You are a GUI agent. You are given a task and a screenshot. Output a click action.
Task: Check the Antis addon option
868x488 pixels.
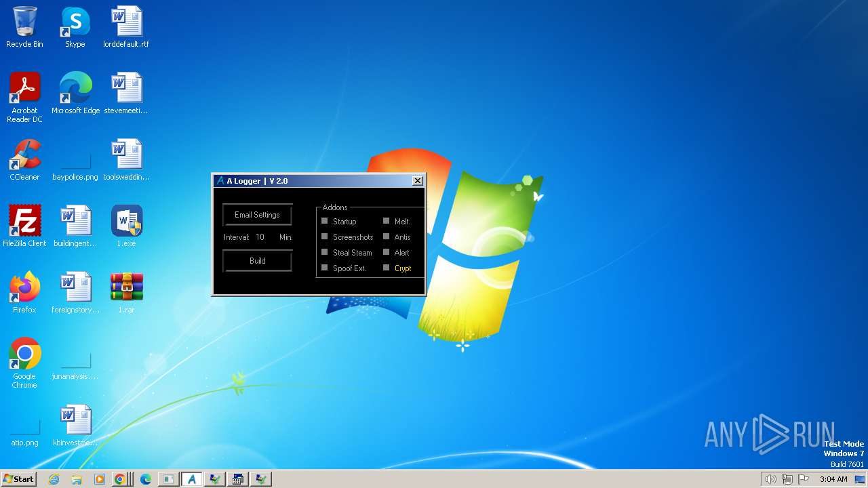coord(387,237)
